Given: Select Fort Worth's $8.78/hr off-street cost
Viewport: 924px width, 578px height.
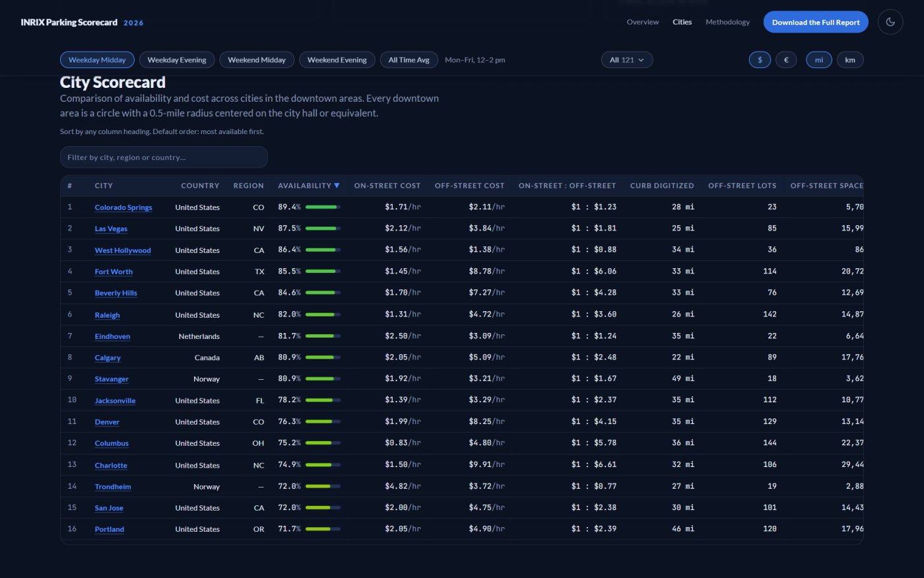Looking at the screenshot, I should 486,271.
